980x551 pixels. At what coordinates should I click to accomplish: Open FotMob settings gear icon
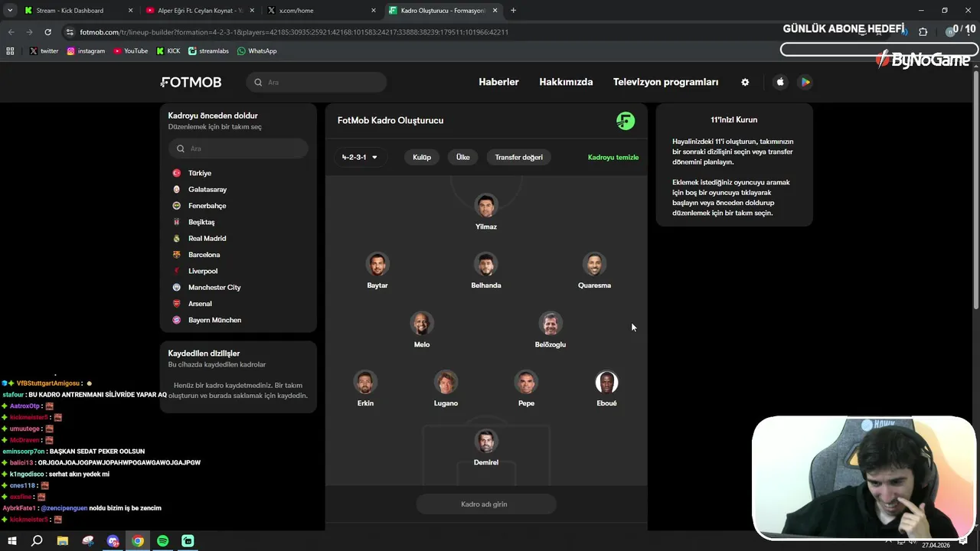pyautogui.click(x=745, y=82)
